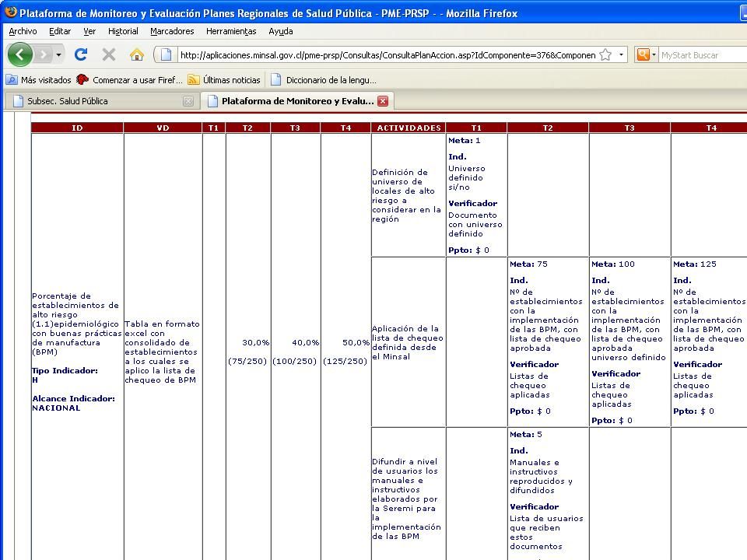Open the Historial menu

[x=123, y=31]
